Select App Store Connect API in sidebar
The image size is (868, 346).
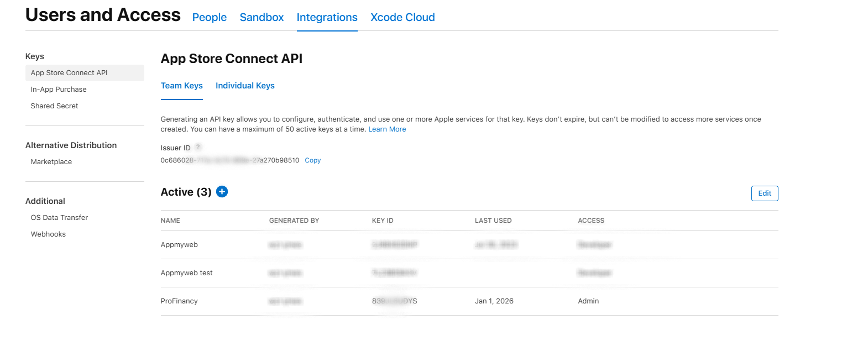click(x=85, y=73)
